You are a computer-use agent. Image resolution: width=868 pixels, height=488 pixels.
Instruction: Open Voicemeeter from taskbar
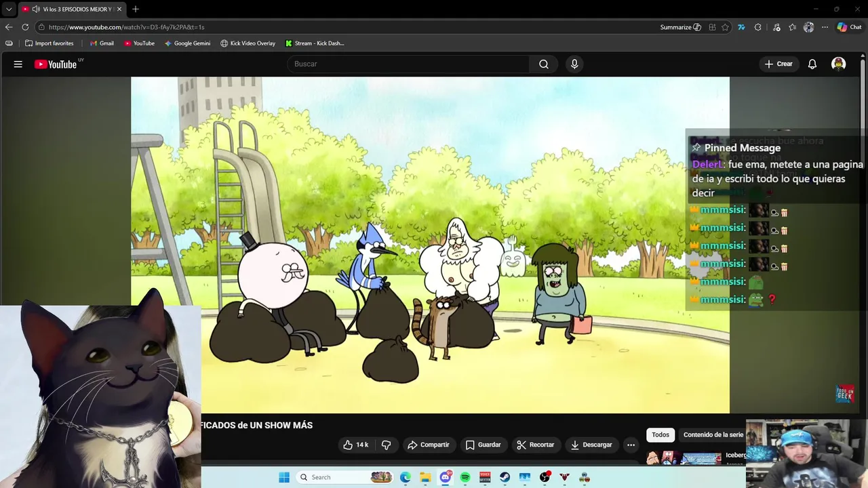click(485, 477)
